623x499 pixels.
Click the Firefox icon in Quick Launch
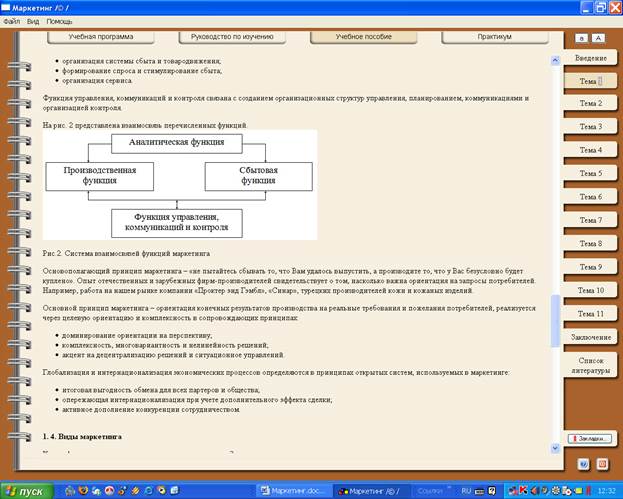pyautogui.click(x=83, y=491)
